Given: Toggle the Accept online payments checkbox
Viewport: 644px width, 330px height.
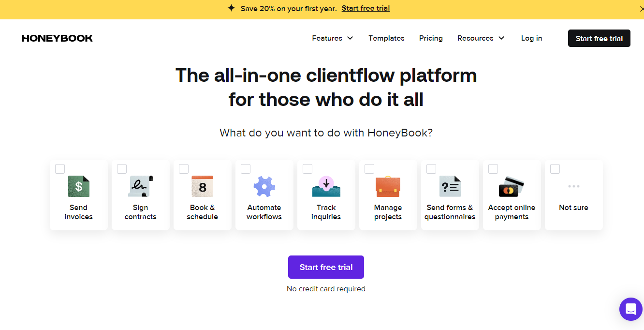Looking at the screenshot, I should (x=493, y=169).
